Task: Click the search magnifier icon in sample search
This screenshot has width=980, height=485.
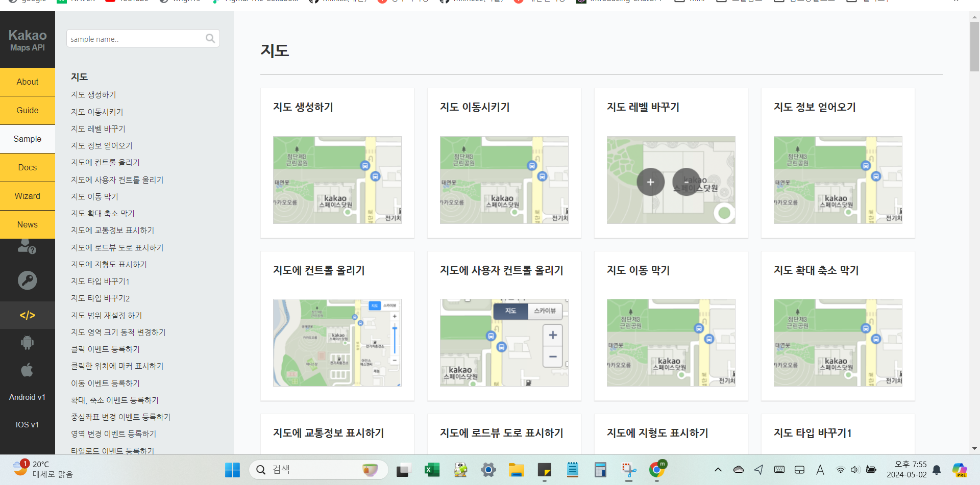Action: point(210,38)
